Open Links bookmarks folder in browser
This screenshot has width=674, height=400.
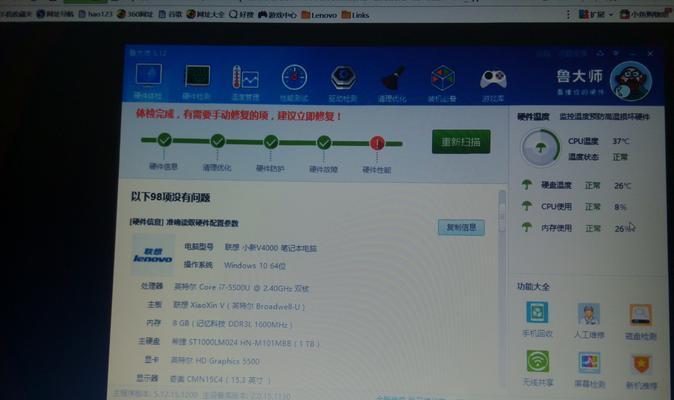tap(355, 15)
